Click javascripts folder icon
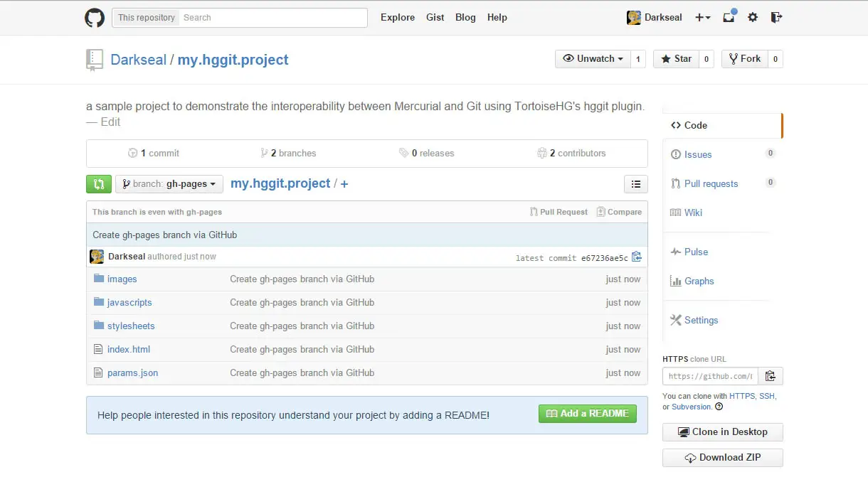Screen dimensions: 868x477 [x=99, y=302]
